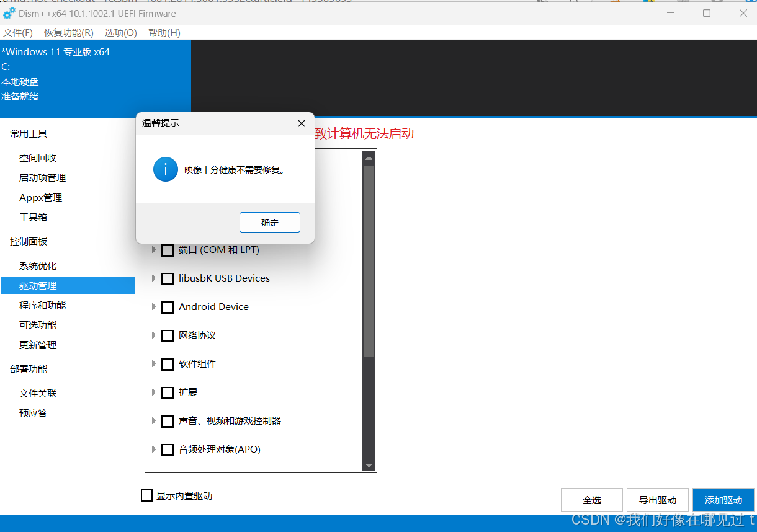This screenshot has height=532, width=757.
Task: Click the driver list scrollbar thumb
Action: [x=369, y=262]
